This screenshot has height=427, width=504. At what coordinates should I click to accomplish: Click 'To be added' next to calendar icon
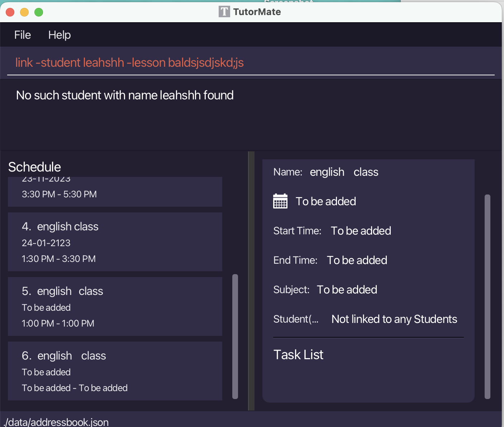click(x=326, y=201)
